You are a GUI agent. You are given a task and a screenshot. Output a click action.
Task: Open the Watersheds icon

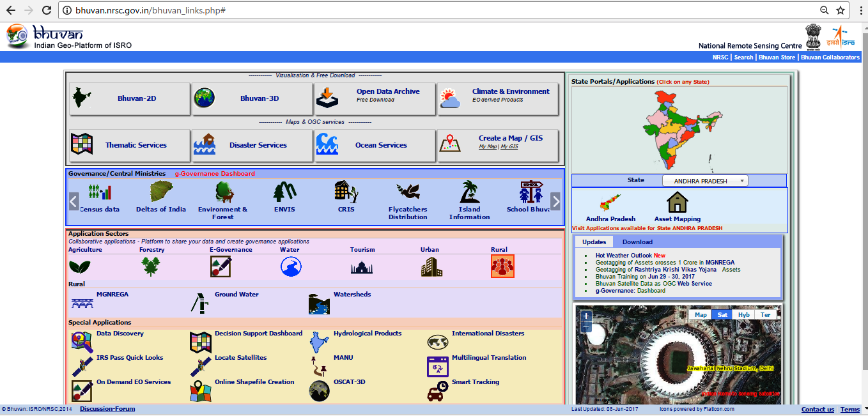pyautogui.click(x=319, y=304)
